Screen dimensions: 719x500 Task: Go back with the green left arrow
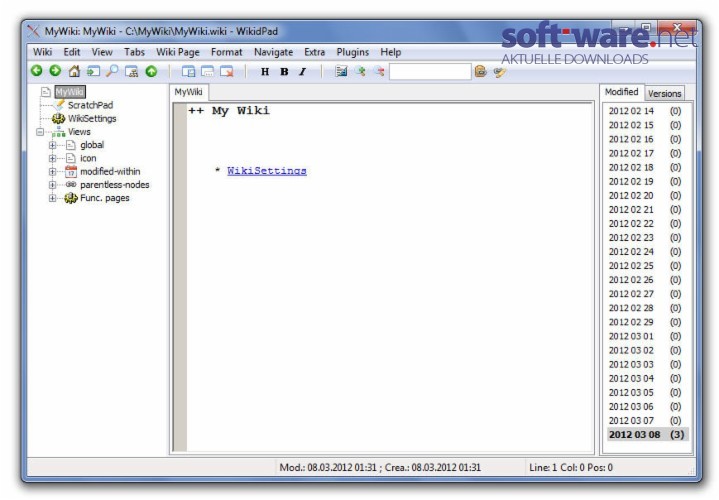(x=37, y=71)
